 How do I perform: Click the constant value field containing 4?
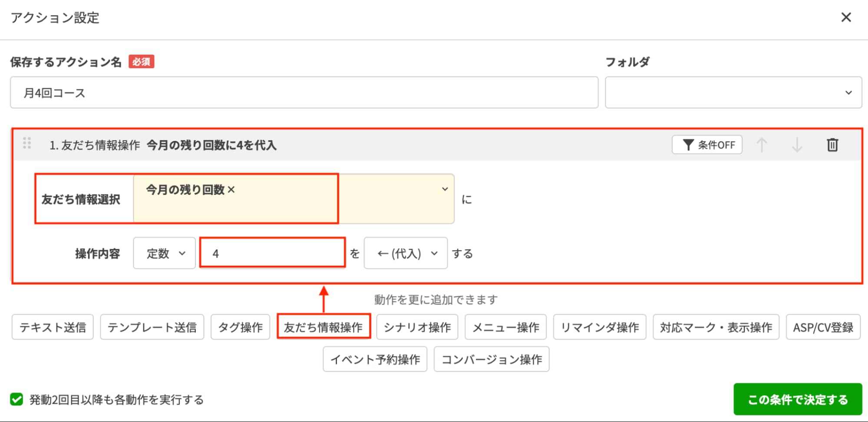272,254
